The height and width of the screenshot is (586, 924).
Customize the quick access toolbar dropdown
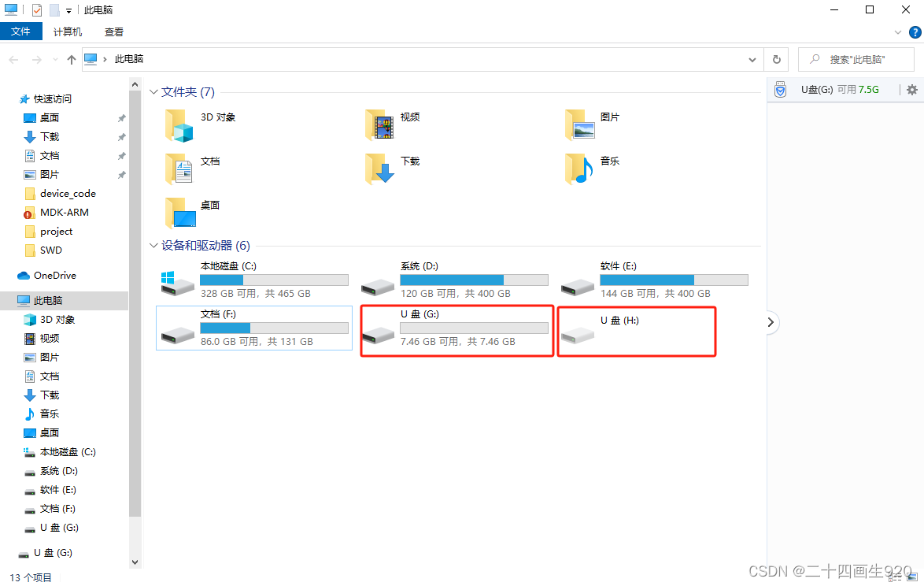[69, 9]
